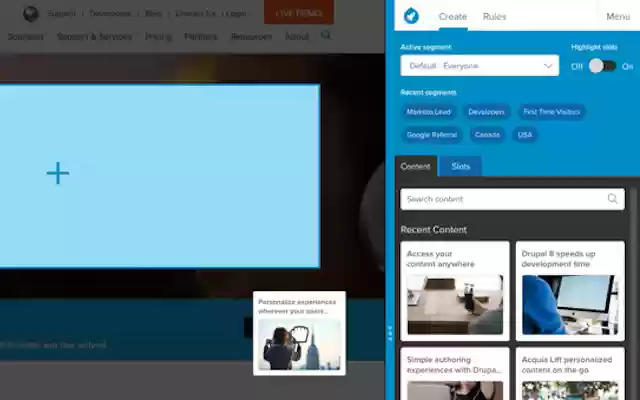Click the Recent segments label
Screen dimensions: 640x400
pyautogui.click(x=428, y=93)
